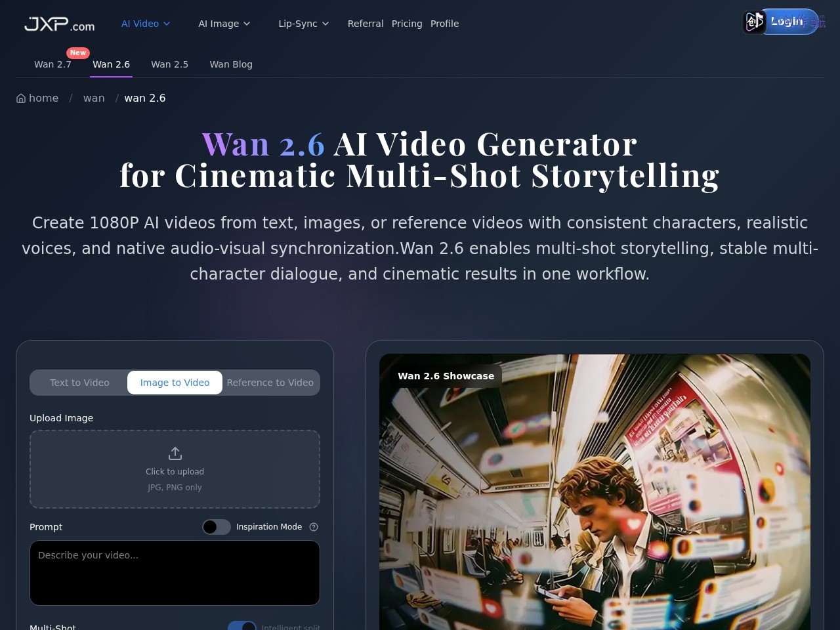Expand the AI Image dropdown
Viewport: 840px width, 630px height.
click(x=224, y=24)
